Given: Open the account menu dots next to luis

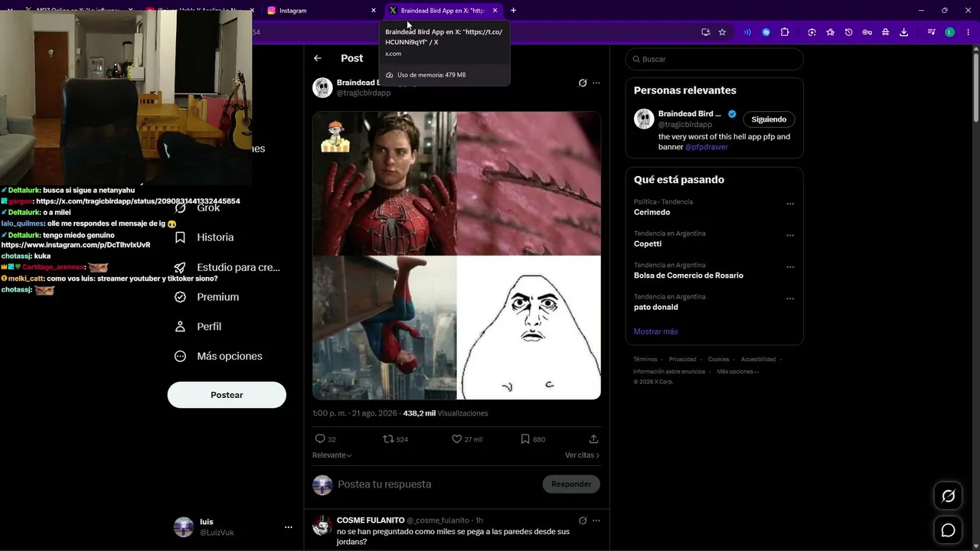Looking at the screenshot, I should tap(289, 527).
